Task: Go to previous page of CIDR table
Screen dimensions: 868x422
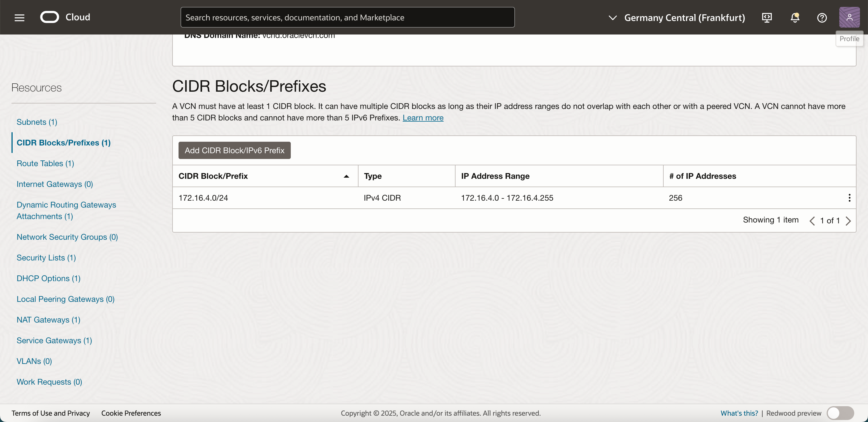Action: 812,221
